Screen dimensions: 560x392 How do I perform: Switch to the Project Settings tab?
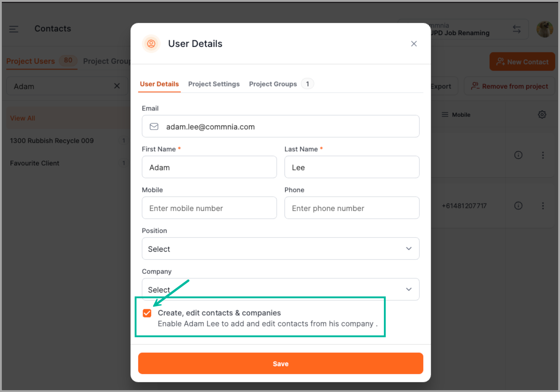[214, 84]
